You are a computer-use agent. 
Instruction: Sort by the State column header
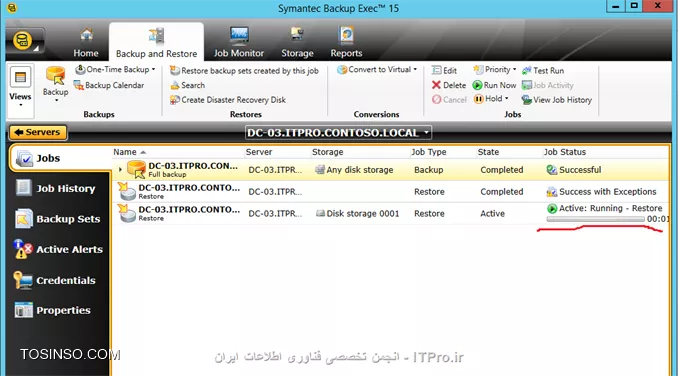[x=488, y=152]
